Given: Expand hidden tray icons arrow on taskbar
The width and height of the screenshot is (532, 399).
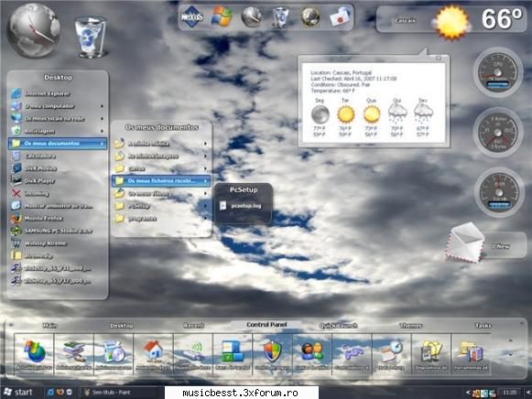Looking at the screenshot, I should [468, 393].
